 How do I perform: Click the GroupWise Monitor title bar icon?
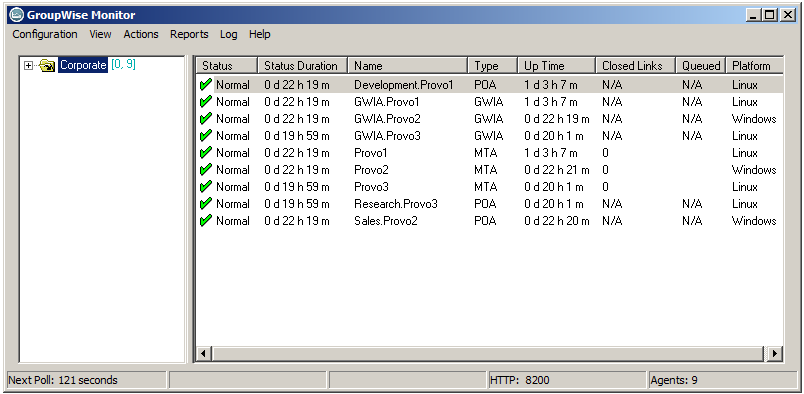click(16, 15)
